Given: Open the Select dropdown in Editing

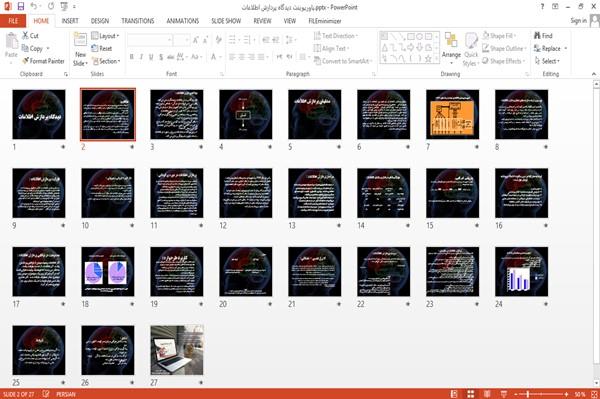Looking at the screenshot, I should 547,61.
